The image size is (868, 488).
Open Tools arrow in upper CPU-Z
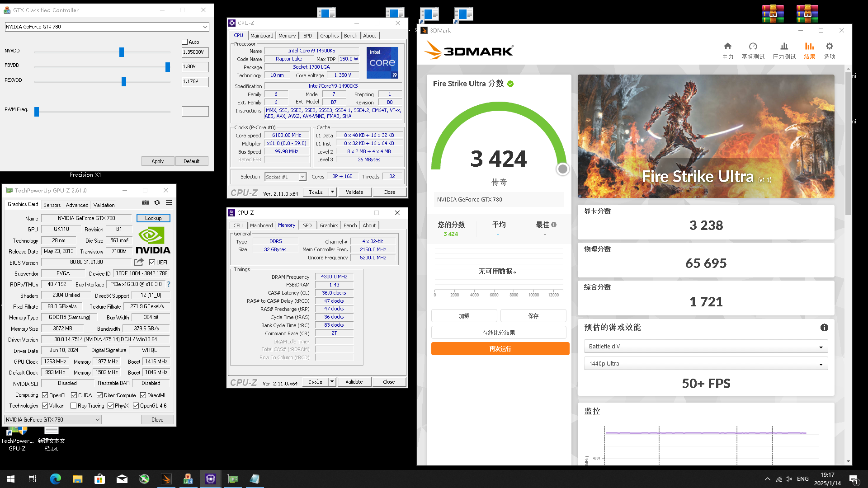(332, 192)
